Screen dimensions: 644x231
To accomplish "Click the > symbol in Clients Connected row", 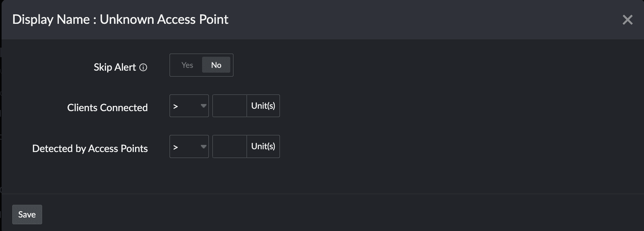I will [x=175, y=106].
